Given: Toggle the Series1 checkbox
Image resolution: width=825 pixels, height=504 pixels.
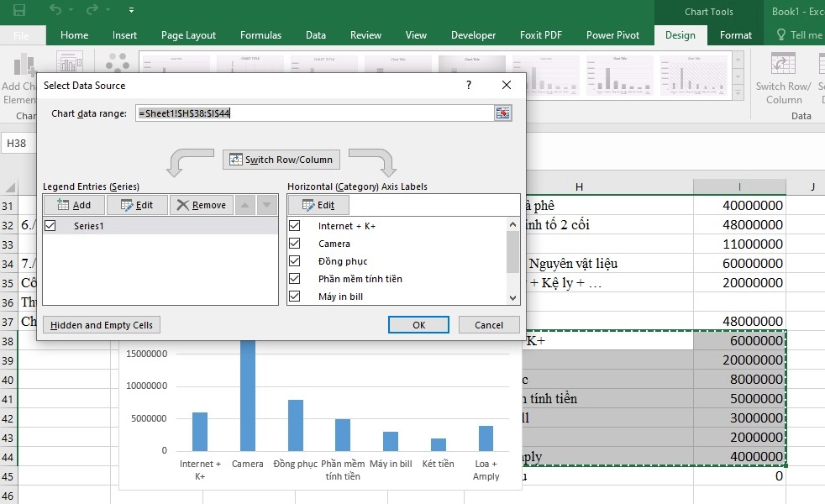Looking at the screenshot, I should tap(50, 226).
